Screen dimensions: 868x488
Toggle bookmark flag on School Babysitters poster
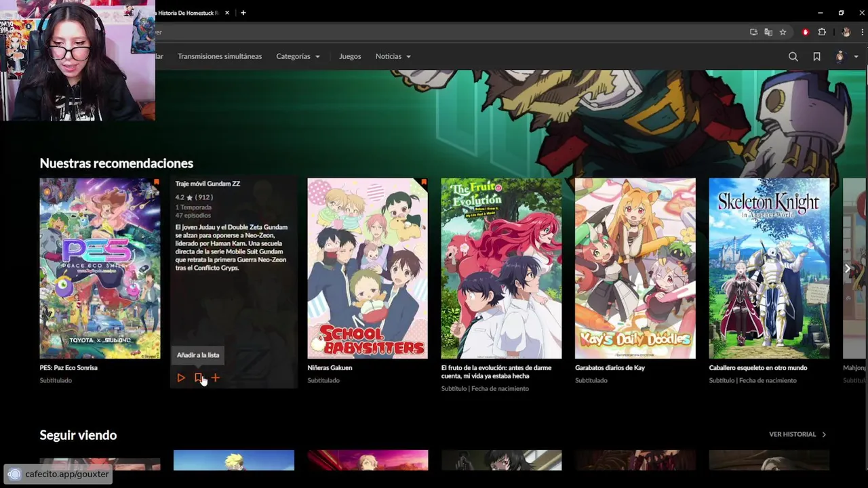coord(424,182)
